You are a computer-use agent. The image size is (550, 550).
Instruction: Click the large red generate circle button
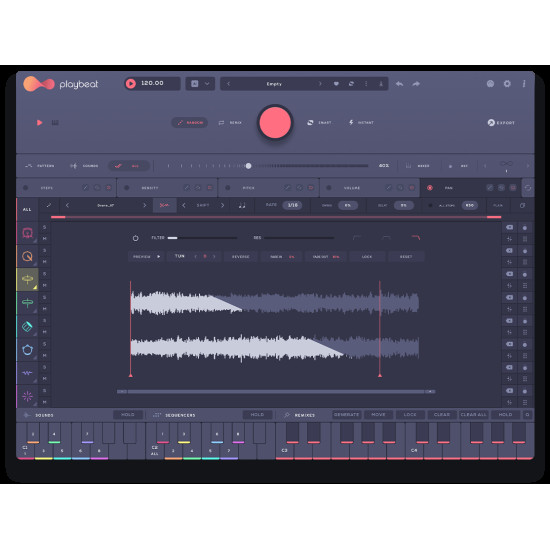(x=275, y=123)
